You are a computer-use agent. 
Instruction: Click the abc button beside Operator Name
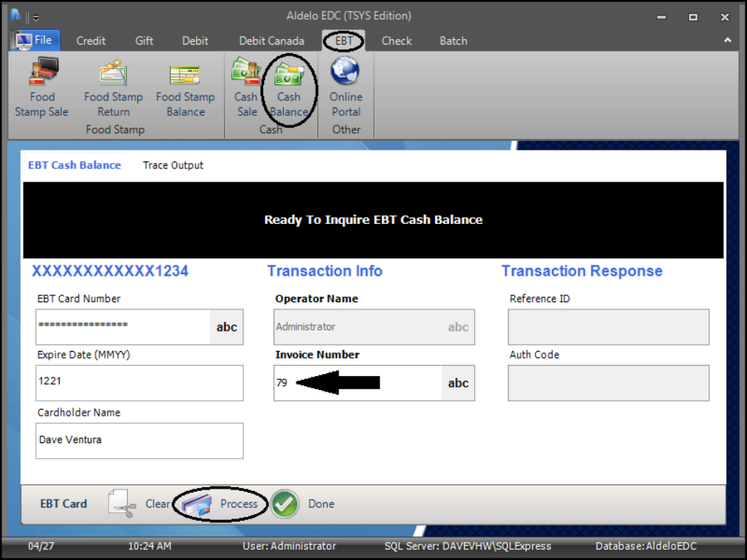(x=459, y=327)
